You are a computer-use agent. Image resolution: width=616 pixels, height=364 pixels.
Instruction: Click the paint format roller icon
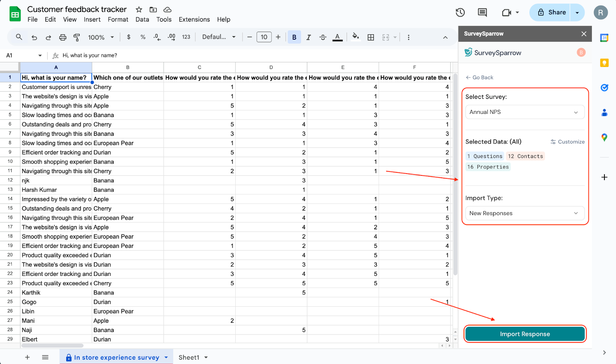point(77,37)
